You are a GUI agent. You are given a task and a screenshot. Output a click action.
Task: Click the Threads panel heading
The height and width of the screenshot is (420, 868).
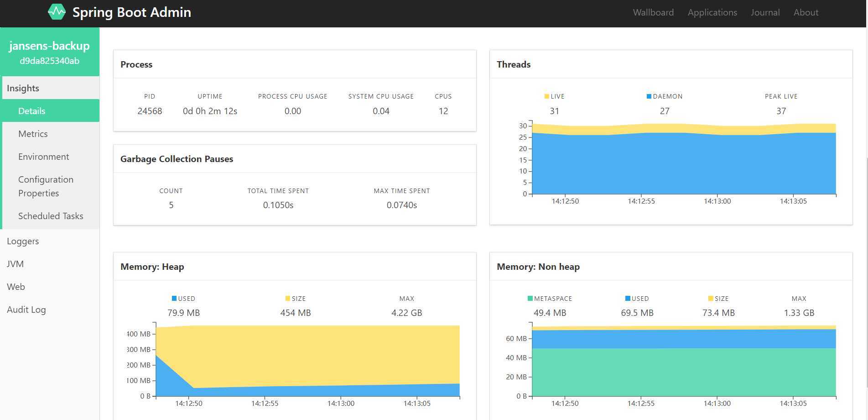514,64
